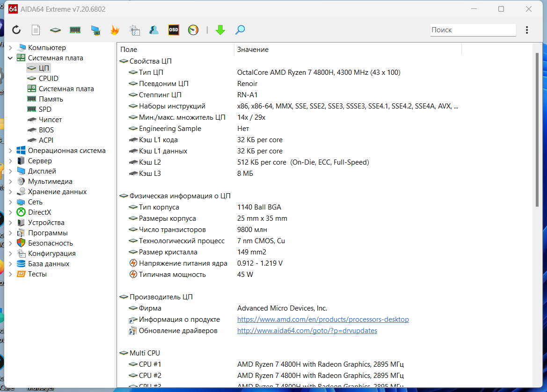Click the vertical scrollbar thumb
The height and width of the screenshot is (392, 547).
click(537, 130)
